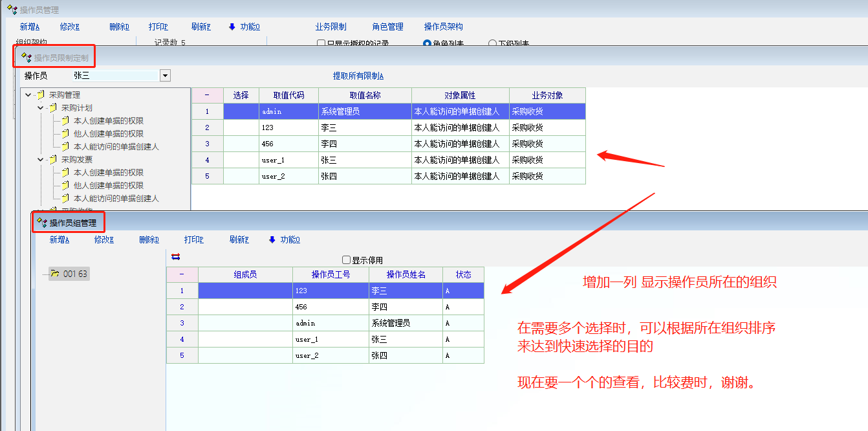Click the 001 63 folder icon in the group tree

pos(55,274)
